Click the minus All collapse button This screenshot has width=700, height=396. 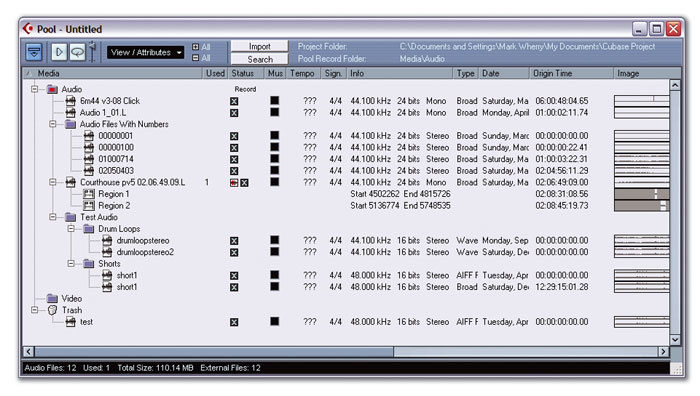click(195, 58)
